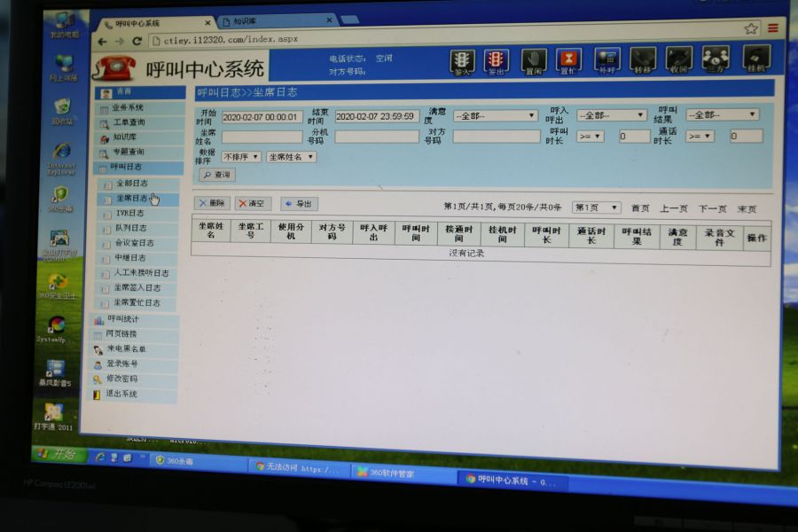This screenshot has height=532, width=798.
Task: Click the 坐席姓名 agent name input field
Action: [262, 137]
